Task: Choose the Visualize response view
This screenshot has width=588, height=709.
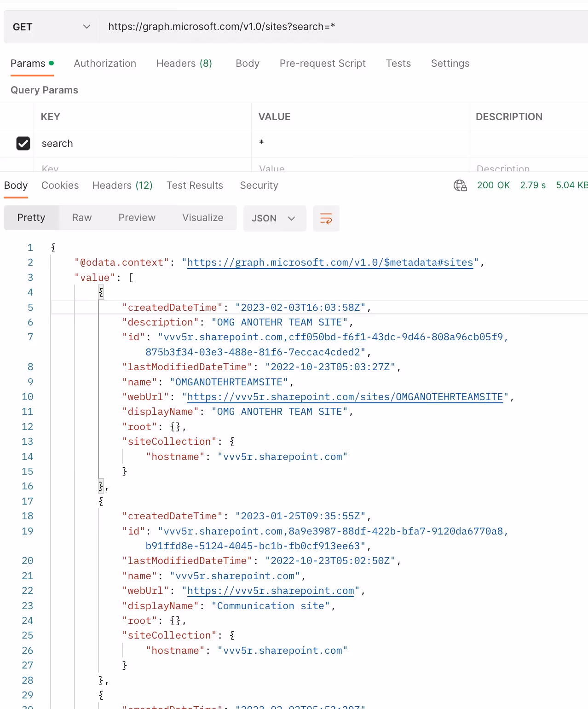Action: coord(203,218)
